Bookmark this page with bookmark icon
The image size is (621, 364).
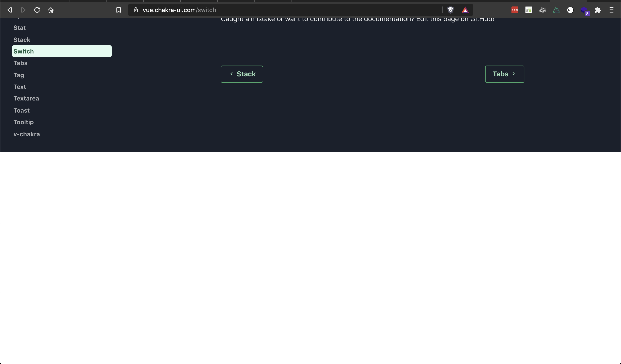(x=119, y=10)
